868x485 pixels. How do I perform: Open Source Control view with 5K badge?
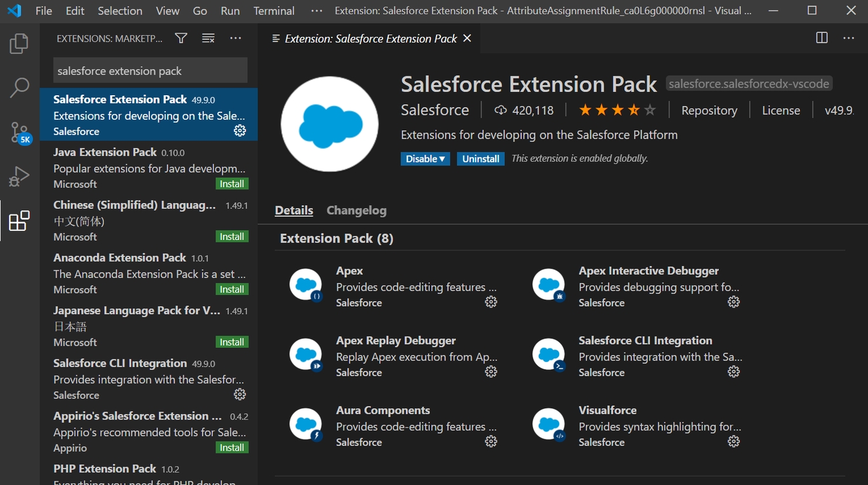click(x=19, y=132)
